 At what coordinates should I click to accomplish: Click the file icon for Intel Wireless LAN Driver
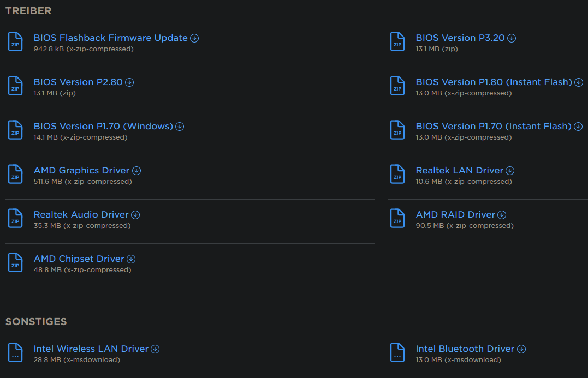(x=15, y=352)
